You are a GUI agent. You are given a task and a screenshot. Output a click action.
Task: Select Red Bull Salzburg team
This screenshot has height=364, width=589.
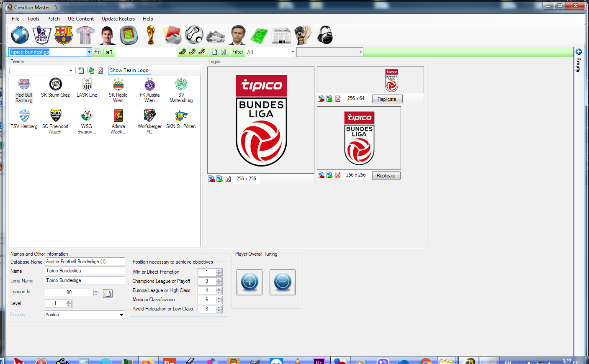(x=24, y=90)
